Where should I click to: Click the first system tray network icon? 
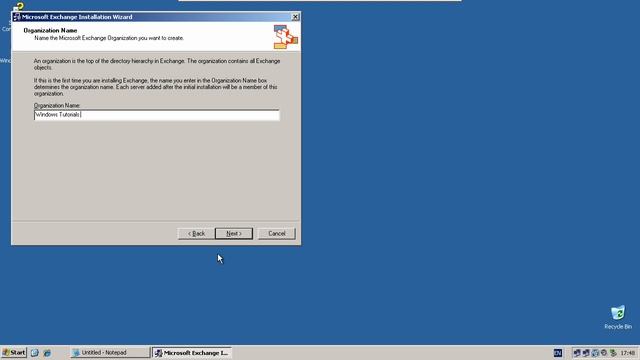coord(577,353)
